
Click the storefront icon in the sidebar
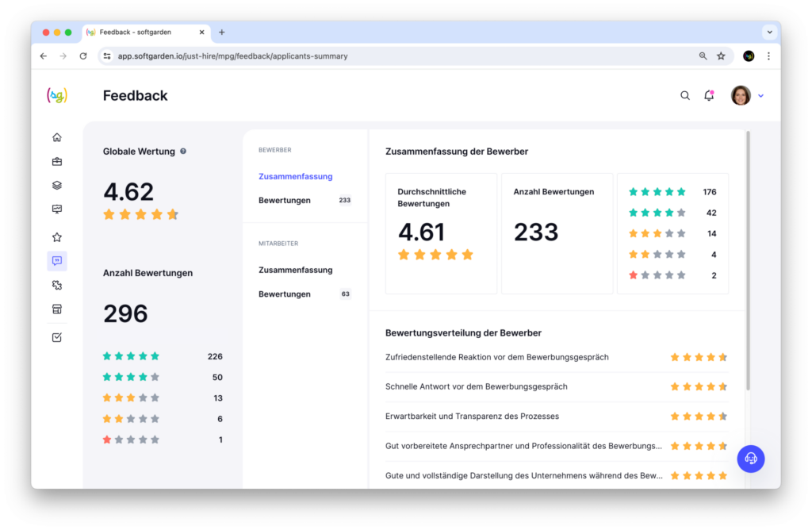57,309
